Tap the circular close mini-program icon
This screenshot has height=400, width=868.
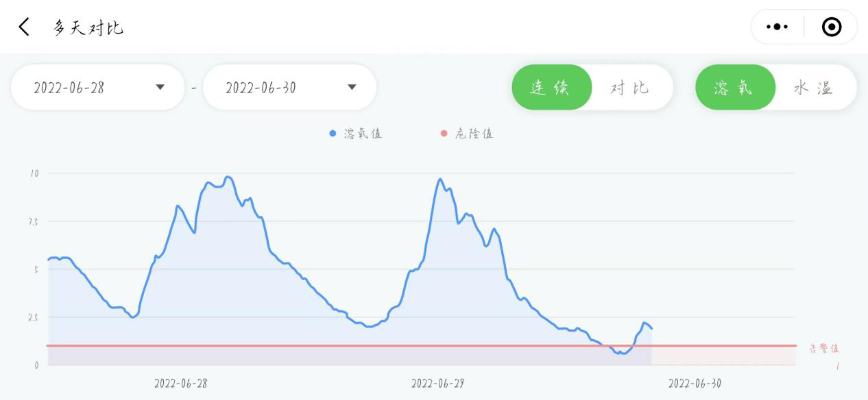831,27
